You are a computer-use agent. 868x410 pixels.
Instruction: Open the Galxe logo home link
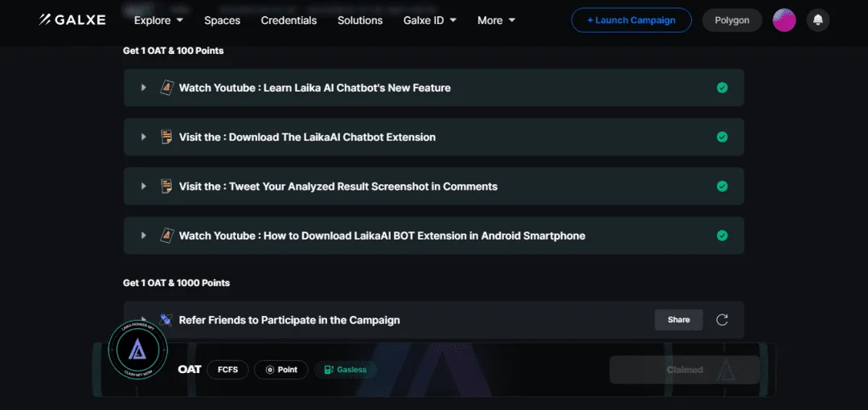click(x=72, y=20)
